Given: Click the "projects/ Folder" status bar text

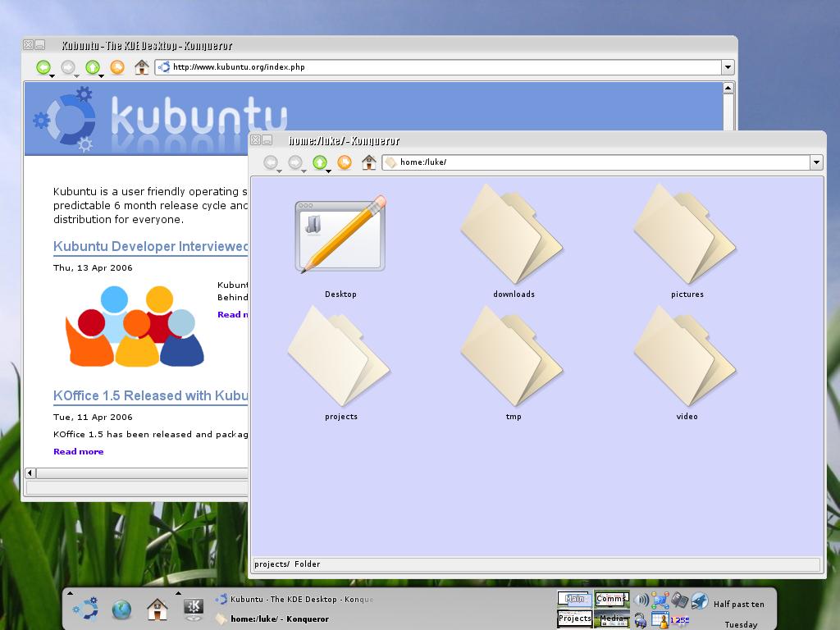Looking at the screenshot, I should (x=287, y=564).
